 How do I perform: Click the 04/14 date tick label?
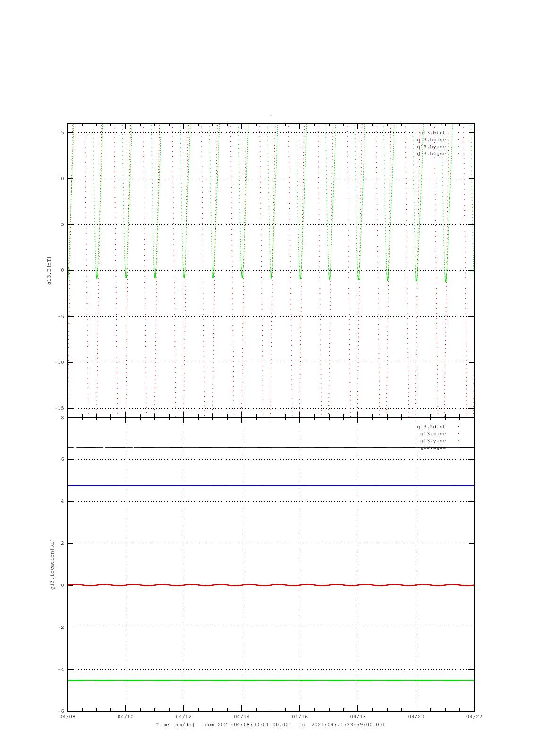242,717
